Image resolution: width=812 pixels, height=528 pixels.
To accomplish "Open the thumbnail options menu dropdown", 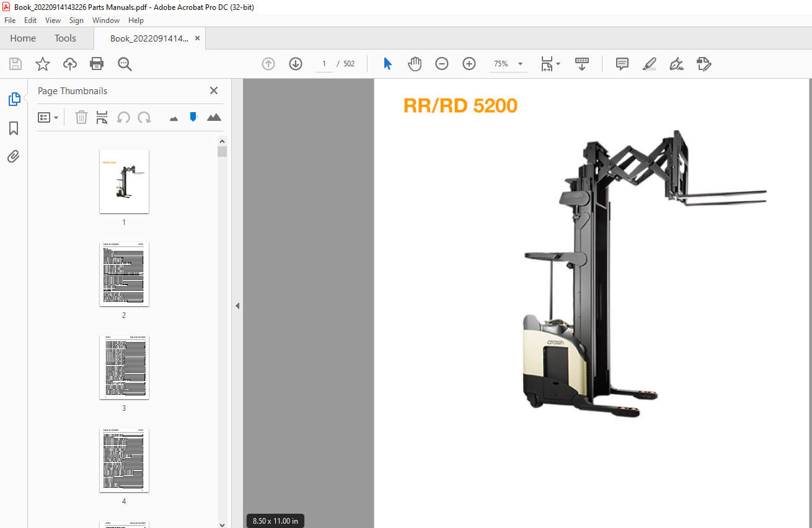I will tap(48, 117).
